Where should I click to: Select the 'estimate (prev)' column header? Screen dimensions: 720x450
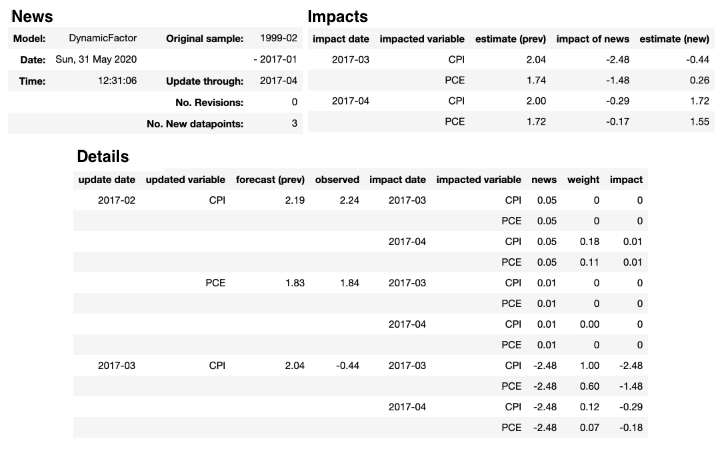pyautogui.click(x=509, y=39)
